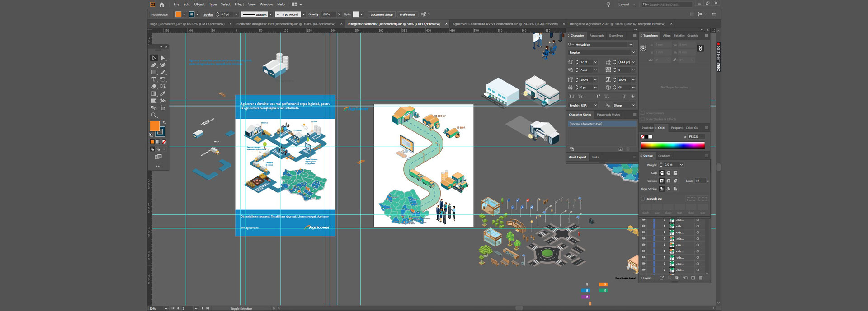Viewport: 868px width, 311px height.
Task: Choose the Gradient tool
Action: pos(154,94)
